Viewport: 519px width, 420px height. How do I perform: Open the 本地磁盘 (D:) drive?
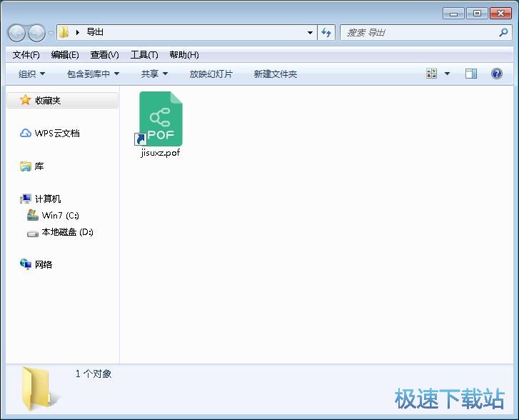pyautogui.click(x=68, y=232)
